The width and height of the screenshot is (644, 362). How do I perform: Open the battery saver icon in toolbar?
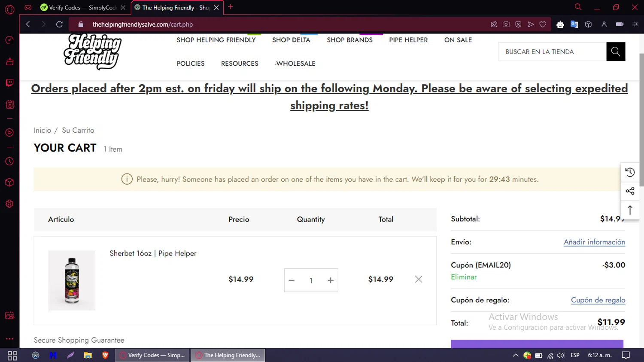[x=620, y=24]
